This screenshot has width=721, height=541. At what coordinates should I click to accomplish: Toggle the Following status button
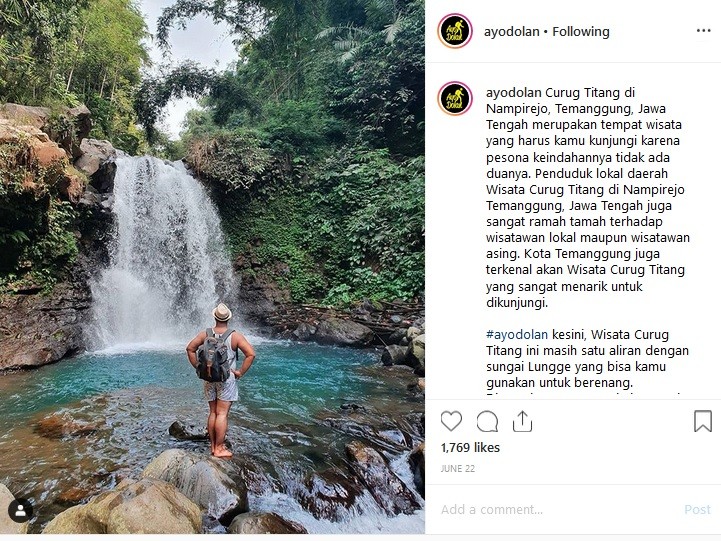coord(581,32)
